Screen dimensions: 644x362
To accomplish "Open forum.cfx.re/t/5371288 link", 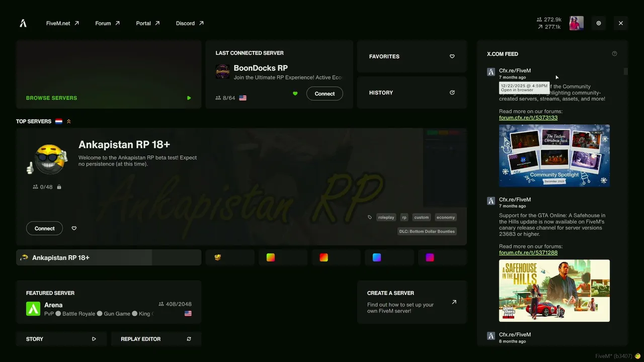I will pyautogui.click(x=528, y=252).
